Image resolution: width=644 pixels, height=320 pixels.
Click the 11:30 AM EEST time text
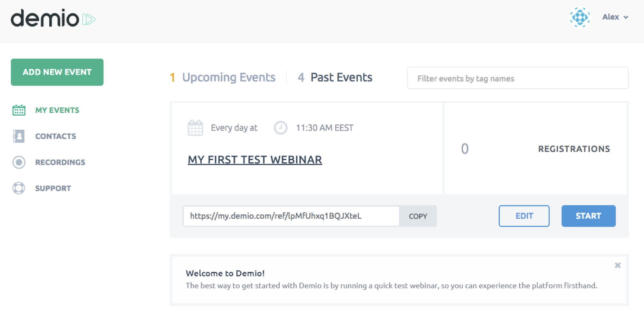pos(325,128)
